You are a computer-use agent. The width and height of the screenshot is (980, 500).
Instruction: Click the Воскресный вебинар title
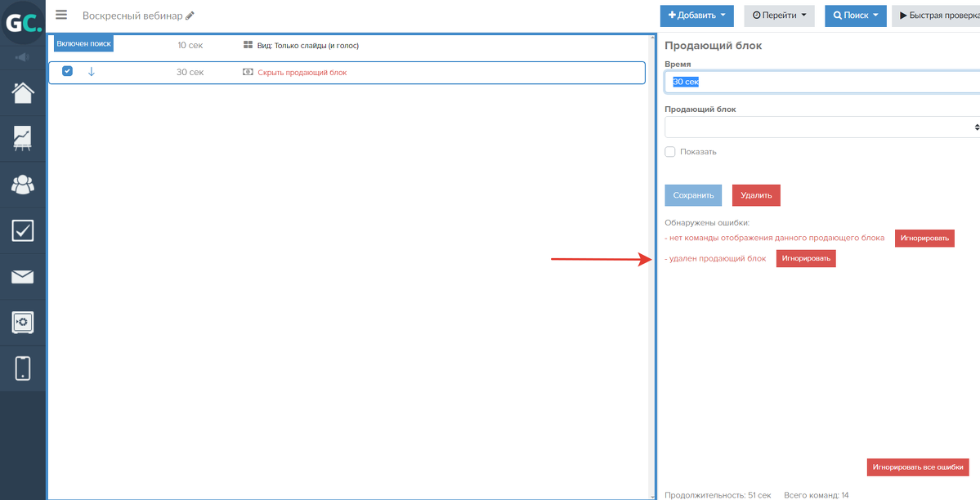pos(132,16)
